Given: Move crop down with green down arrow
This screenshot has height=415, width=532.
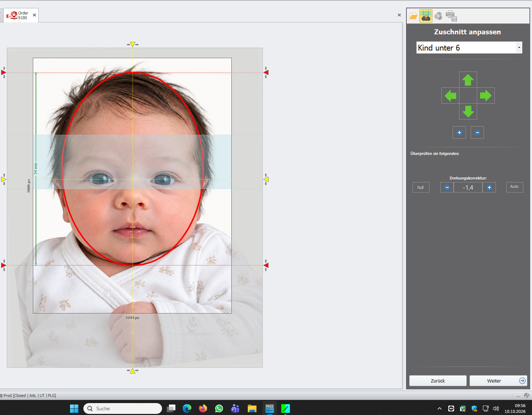Looking at the screenshot, I should pyautogui.click(x=468, y=111).
